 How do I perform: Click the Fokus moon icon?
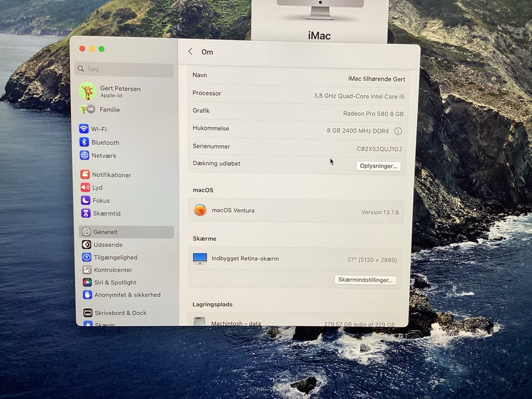(x=85, y=200)
